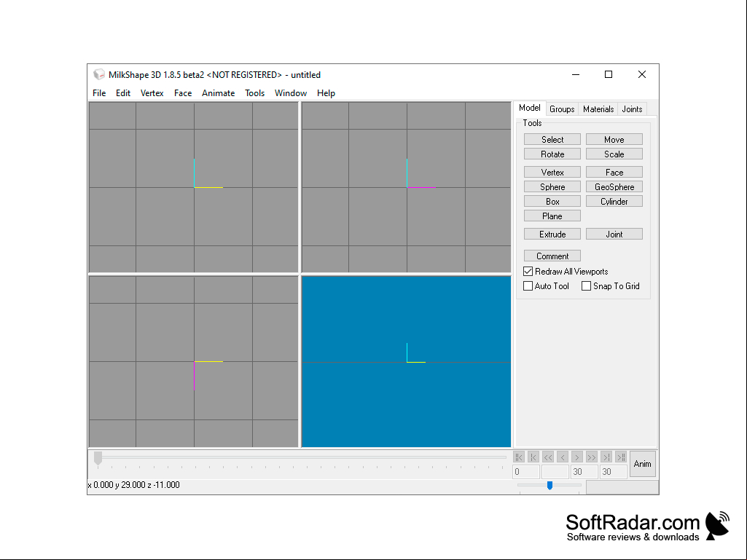Minimize the MilkShape 3D window
Viewport: 747px width, 560px height.
(576, 75)
